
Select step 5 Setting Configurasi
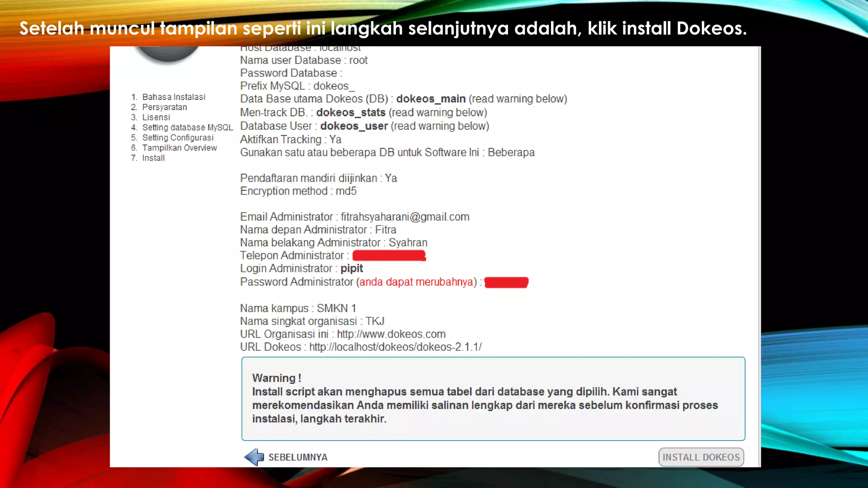click(178, 138)
